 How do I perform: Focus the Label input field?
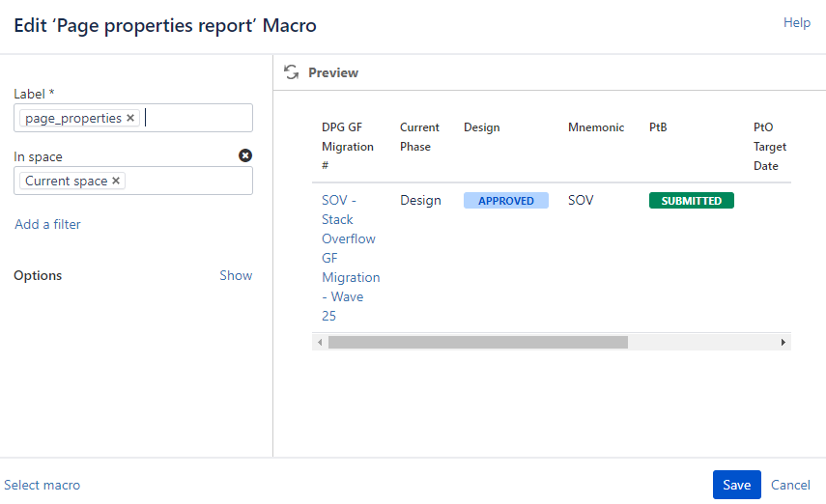pos(133,118)
